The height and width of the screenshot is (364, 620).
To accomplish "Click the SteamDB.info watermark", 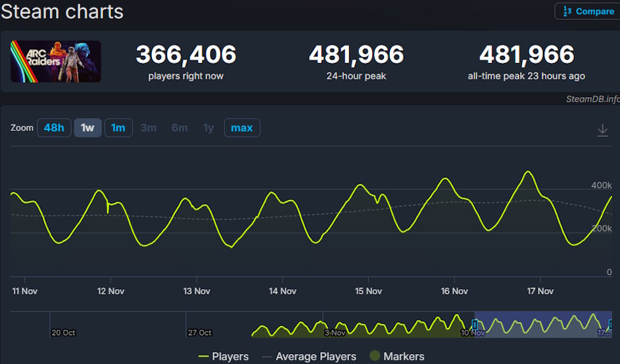I will pyautogui.click(x=592, y=99).
